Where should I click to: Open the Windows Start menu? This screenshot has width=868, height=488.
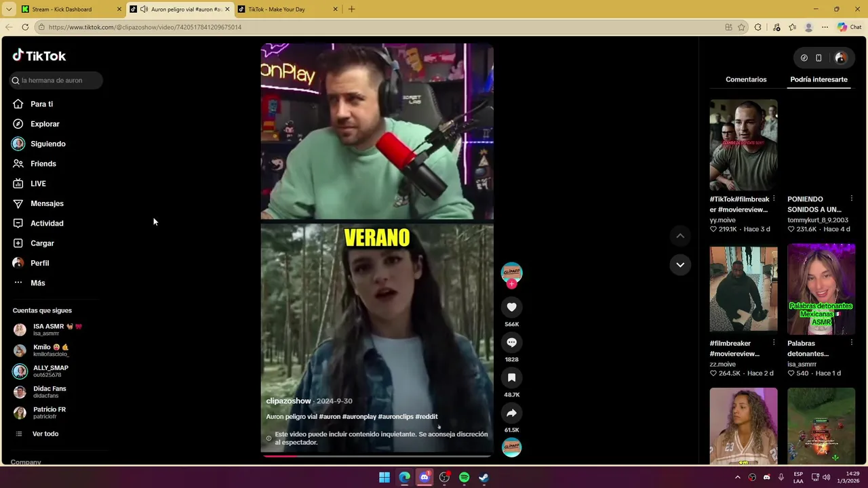point(384,477)
